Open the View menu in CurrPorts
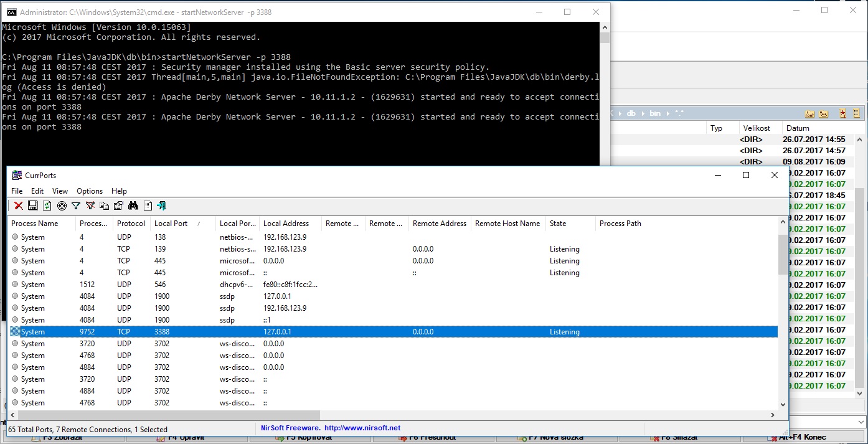The width and height of the screenshot is (868, 444). 60,191
